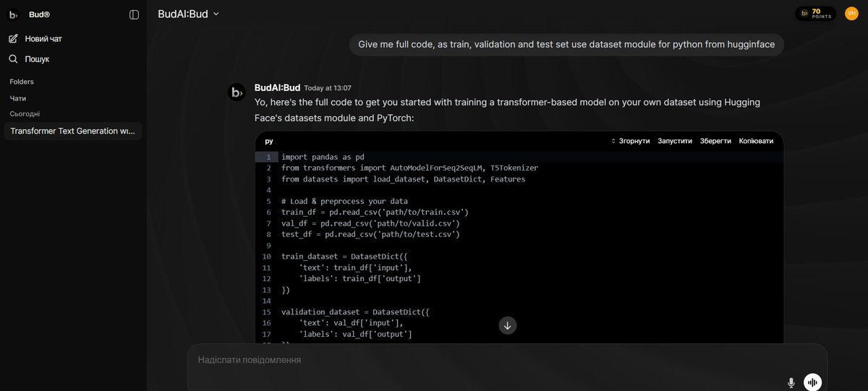Run the code with Запустити
868x391 pixels.
(675, 141)
